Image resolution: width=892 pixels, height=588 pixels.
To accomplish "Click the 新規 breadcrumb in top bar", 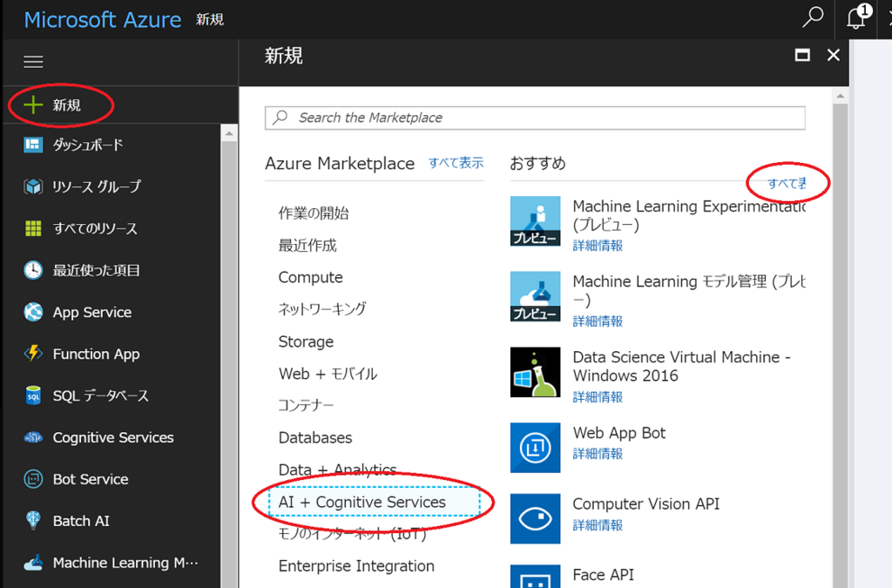I will pyautogui.click(x=210, y=20).
